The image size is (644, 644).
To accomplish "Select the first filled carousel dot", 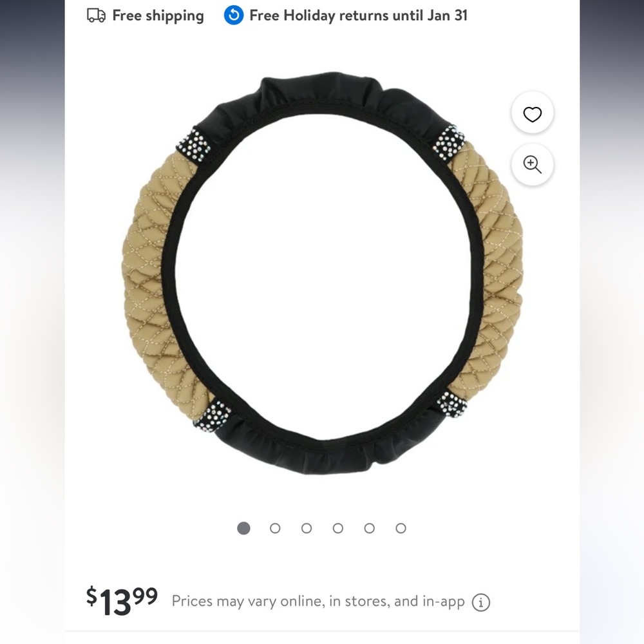I will [243, 528].
